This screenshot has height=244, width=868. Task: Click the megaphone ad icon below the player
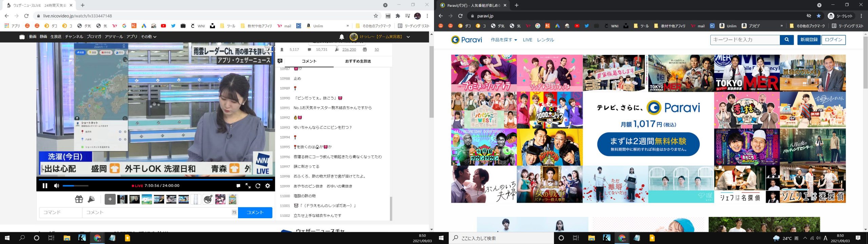[x=91, y=199]
